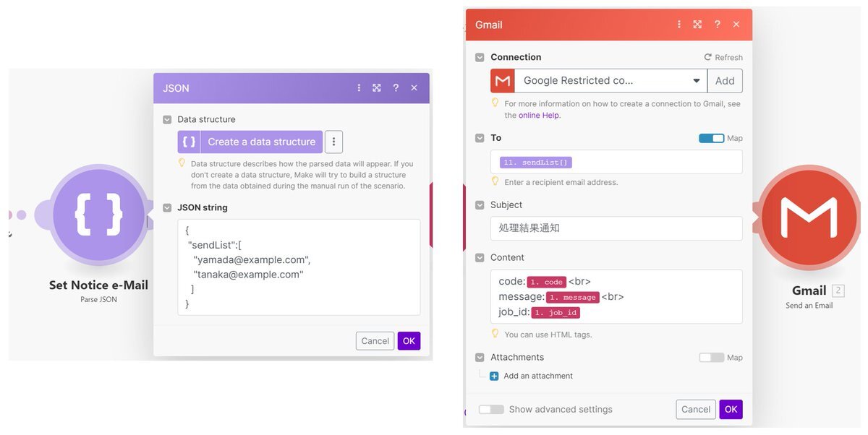Click Add connection button
Image resolution: width=868 pixels, height=435 pixels.
point(725,81)
